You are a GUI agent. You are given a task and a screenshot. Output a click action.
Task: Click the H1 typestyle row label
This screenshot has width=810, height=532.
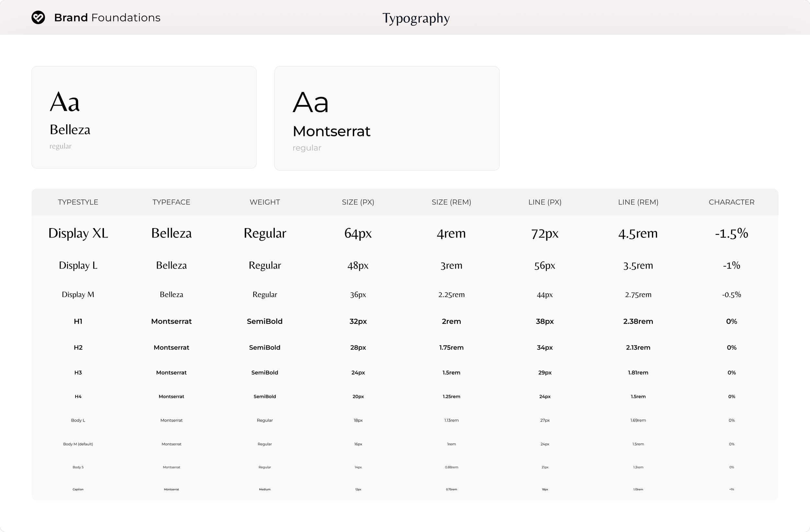[x=78, y=321]
